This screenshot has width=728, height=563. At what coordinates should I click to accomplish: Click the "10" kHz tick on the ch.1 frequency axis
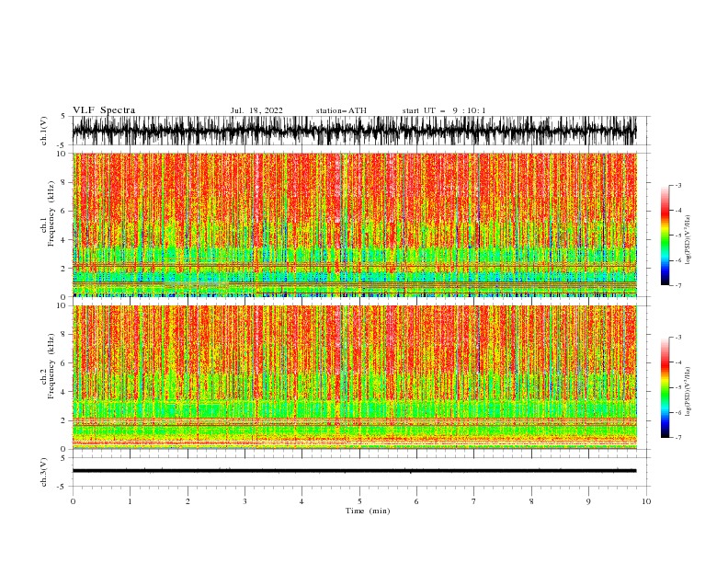(x=62, y=154)
